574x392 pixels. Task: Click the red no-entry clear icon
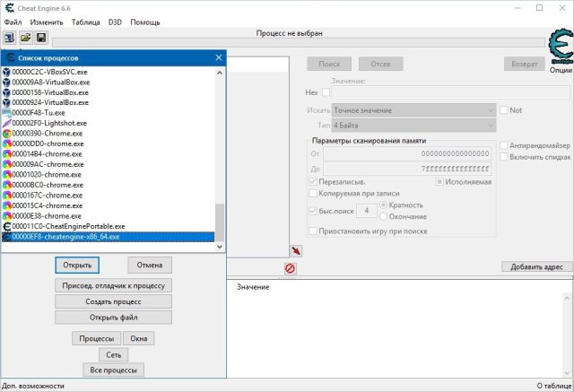290,268
